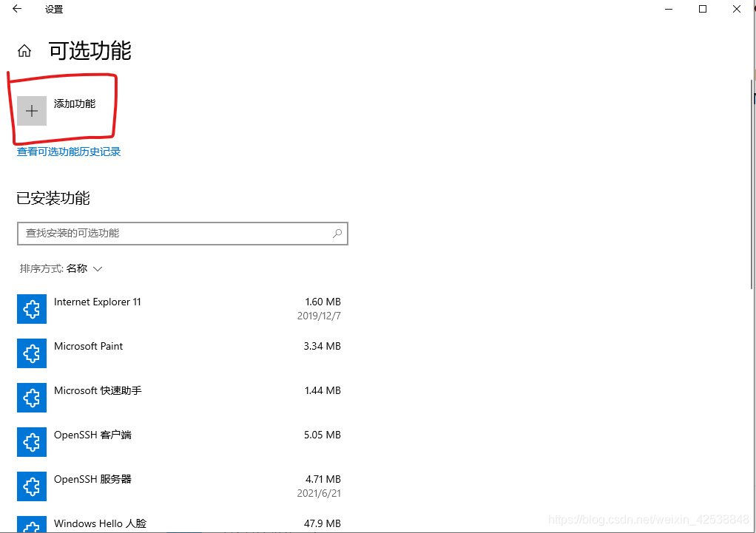This screenshot has width=756, height=533.
Task: Click the 1.60 MB size value
Action: point(323,302)
